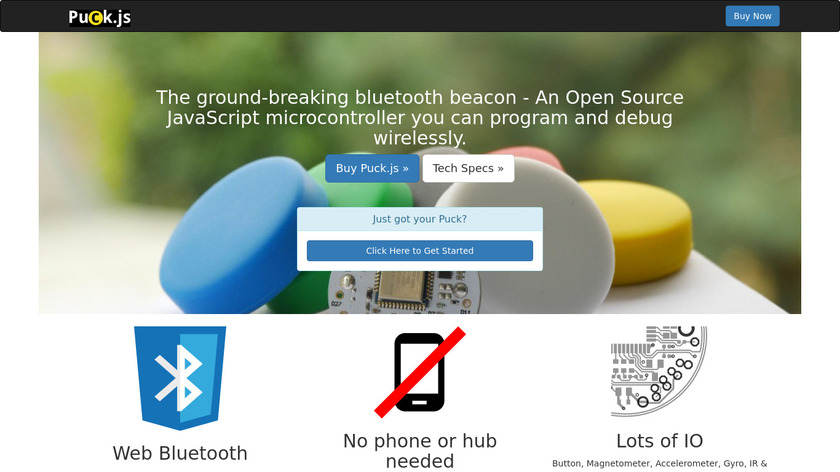Click the Buy Now button
This screenshot has height=472, width=840.
click(752, 16)
